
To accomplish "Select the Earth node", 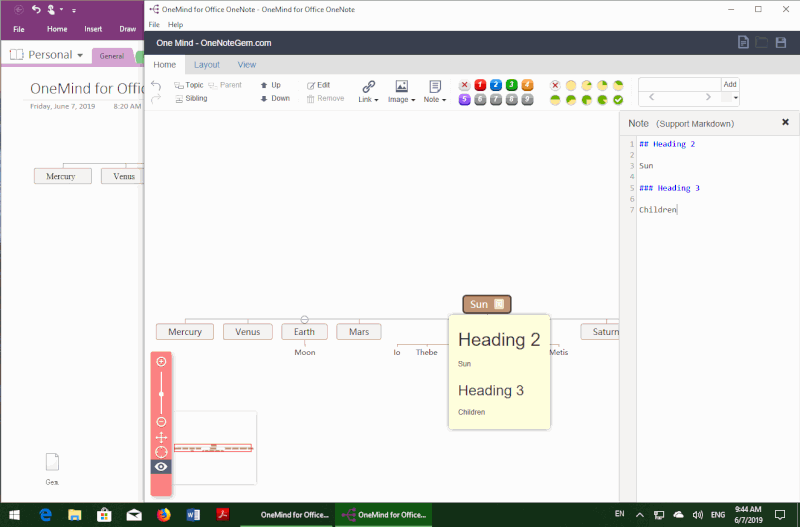I will [304, 332].
